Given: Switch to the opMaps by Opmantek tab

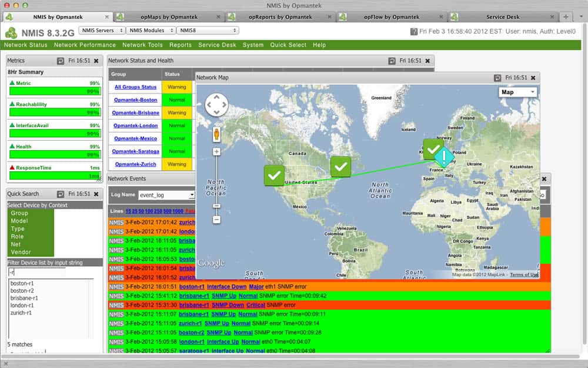Looking at the screenshot, I should click(169, 17).
